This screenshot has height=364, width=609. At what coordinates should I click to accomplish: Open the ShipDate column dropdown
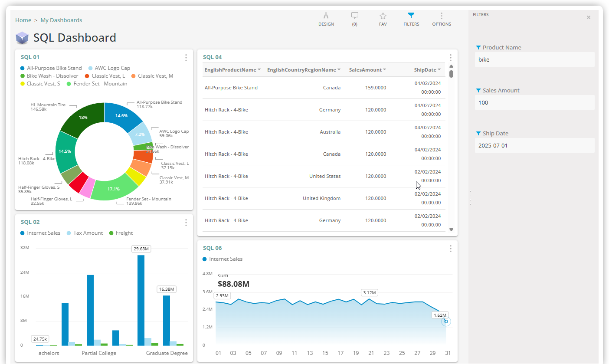pyautogui.click(x=439, y=69)
